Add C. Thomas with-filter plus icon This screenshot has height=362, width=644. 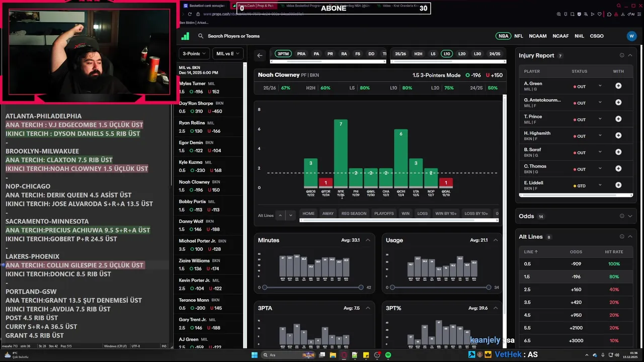tap(618, 169)
